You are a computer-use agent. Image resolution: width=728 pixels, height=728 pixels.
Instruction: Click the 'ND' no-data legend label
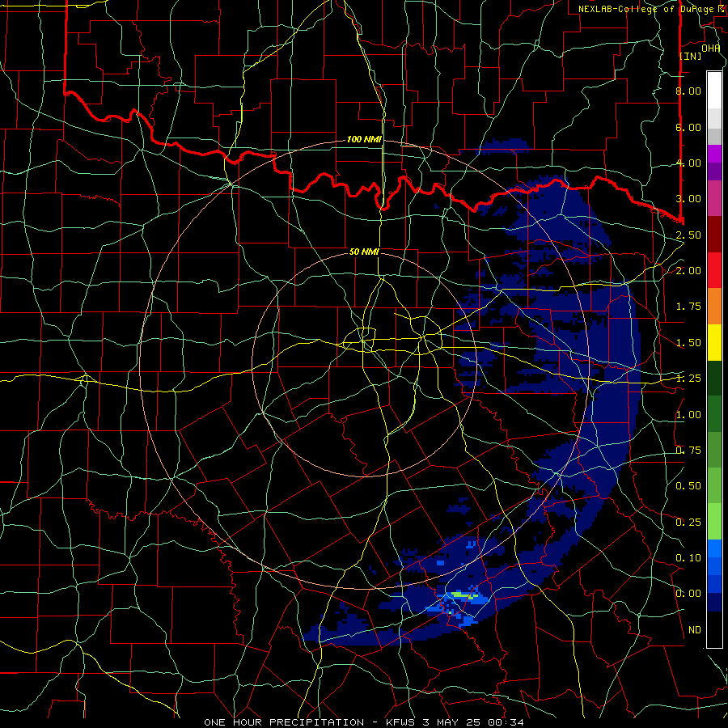click(695, 630)
